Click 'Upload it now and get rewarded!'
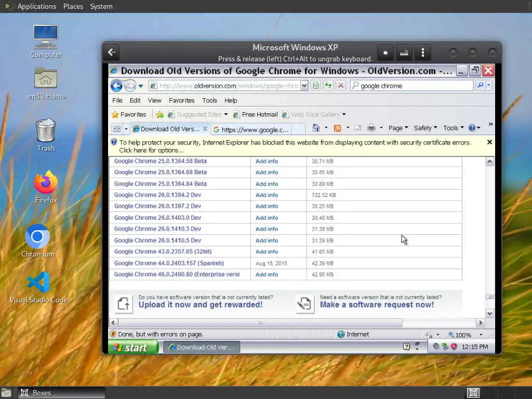 tap(201, 304)
